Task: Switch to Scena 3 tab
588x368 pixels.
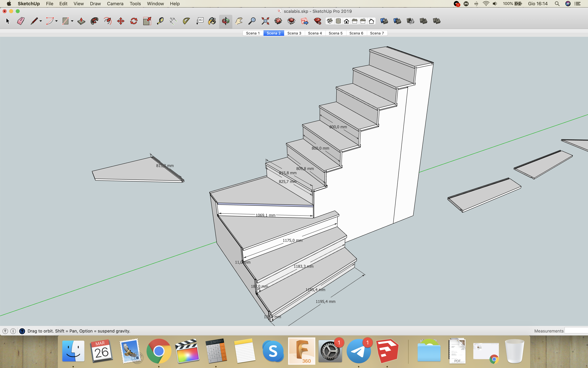Action: point(294,33)
